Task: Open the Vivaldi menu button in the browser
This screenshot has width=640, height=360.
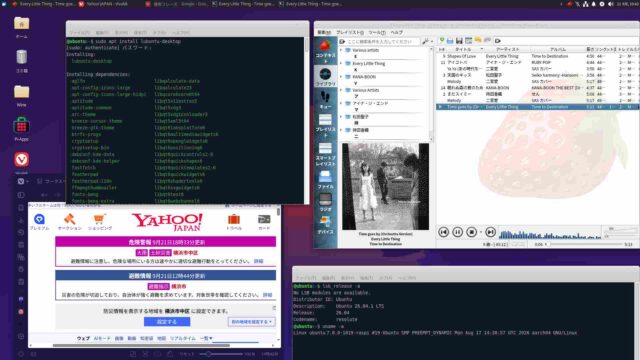Action: click(22, 181)
